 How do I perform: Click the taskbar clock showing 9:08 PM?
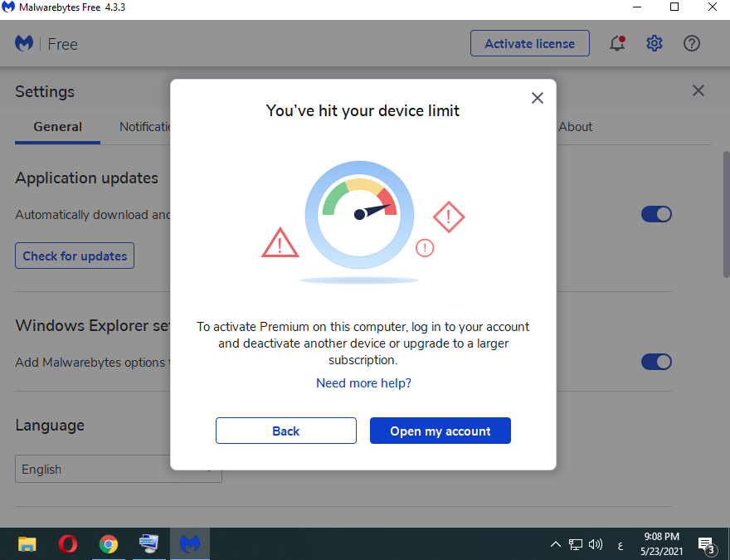coord(662,543)
